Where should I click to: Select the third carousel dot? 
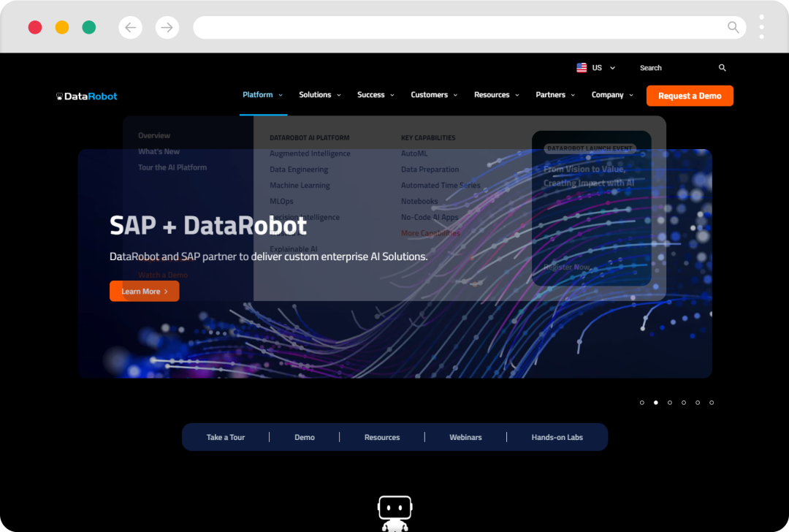tap(670, 403)
